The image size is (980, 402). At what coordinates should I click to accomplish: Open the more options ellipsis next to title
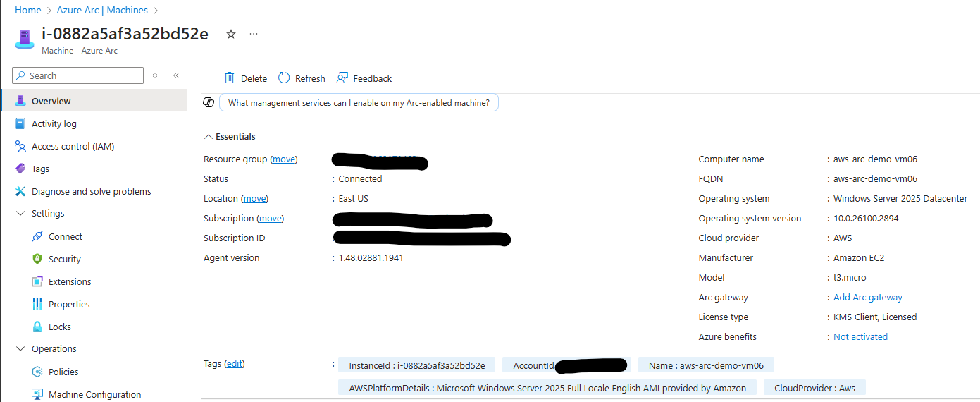coord(254,34)
